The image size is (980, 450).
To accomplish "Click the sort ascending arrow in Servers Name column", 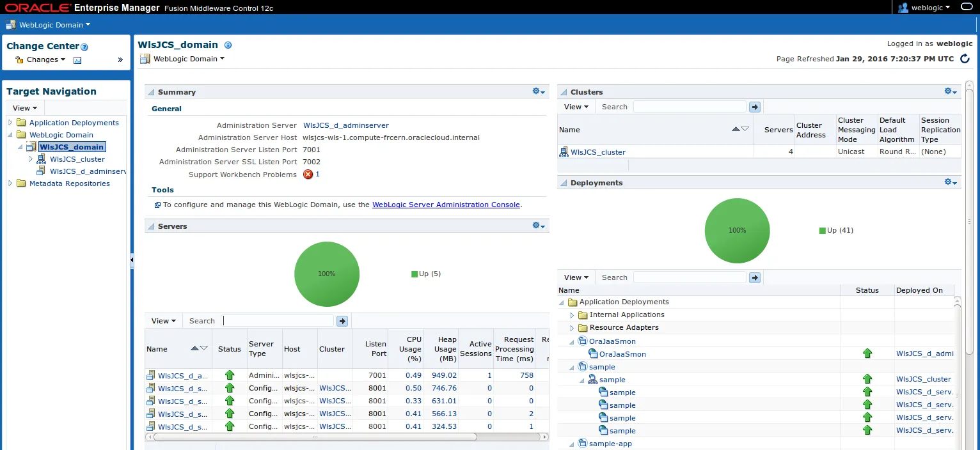I will 194,348.
